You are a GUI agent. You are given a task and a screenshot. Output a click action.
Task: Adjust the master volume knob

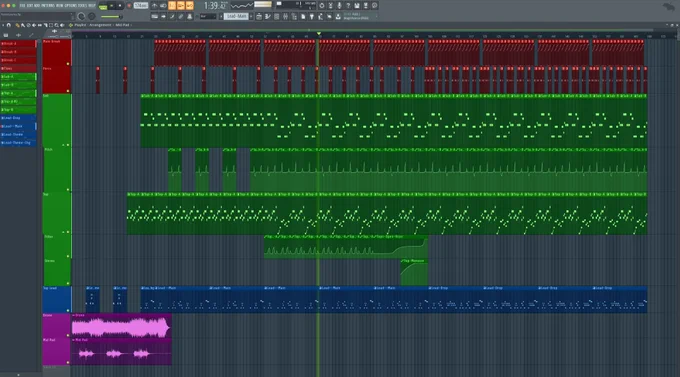pyautogui.click(x=81, y=16)
